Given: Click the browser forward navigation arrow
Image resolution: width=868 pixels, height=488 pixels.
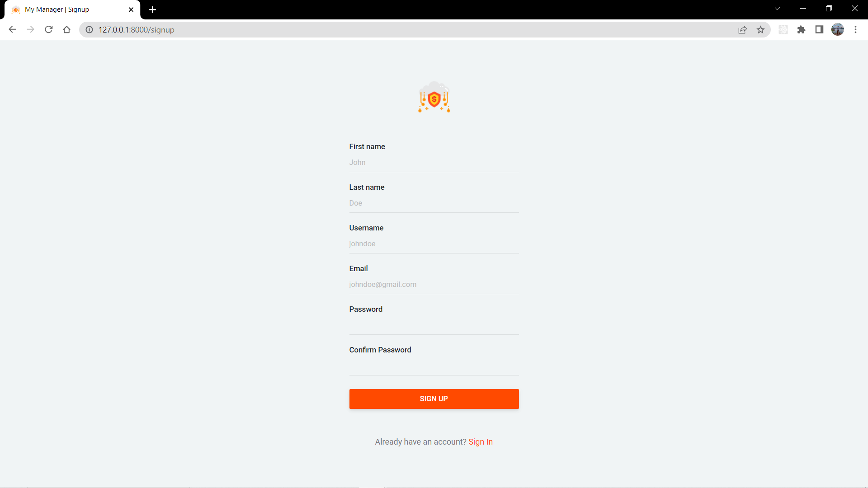Looking at the screenshot, I should click(31, 30).
